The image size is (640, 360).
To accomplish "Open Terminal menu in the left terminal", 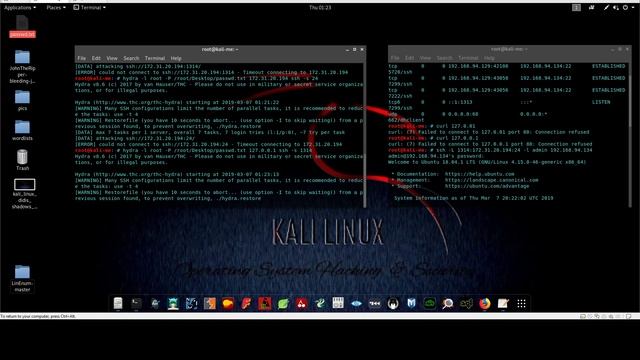I will [155, 58].
